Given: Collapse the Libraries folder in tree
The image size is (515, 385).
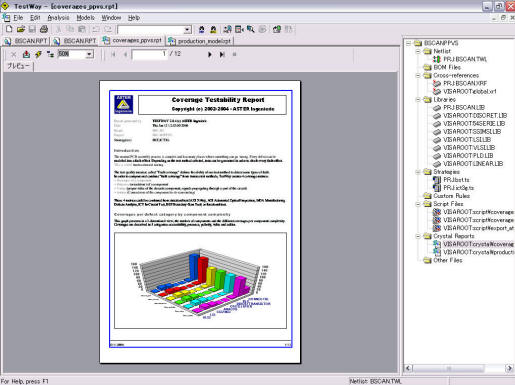Looking at the screenshot, I should tap(418, 99).
